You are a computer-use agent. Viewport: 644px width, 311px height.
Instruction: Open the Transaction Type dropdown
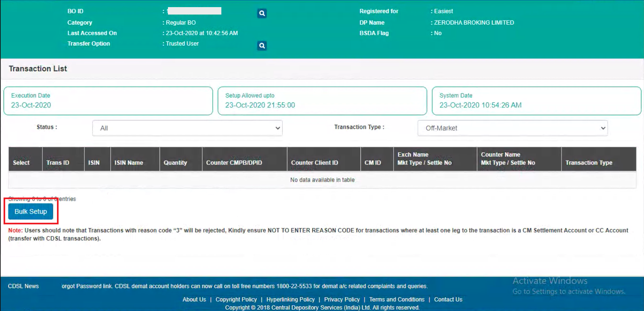tap(512, 128)
